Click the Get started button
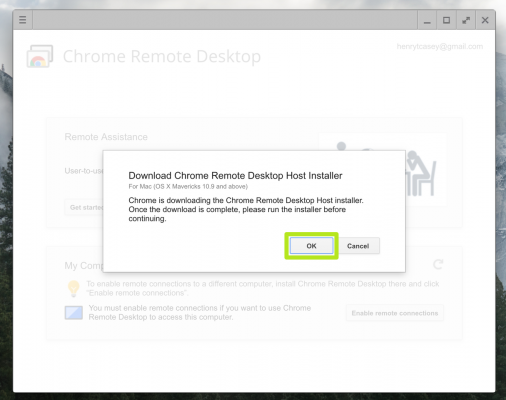The image size is (506, 400). click(84, 207)
